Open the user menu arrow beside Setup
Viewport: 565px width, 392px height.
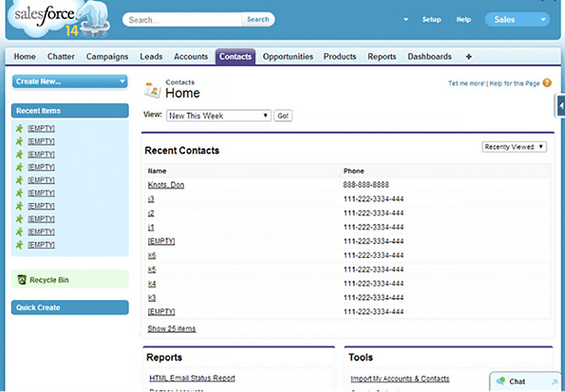[x=406, y=19]
